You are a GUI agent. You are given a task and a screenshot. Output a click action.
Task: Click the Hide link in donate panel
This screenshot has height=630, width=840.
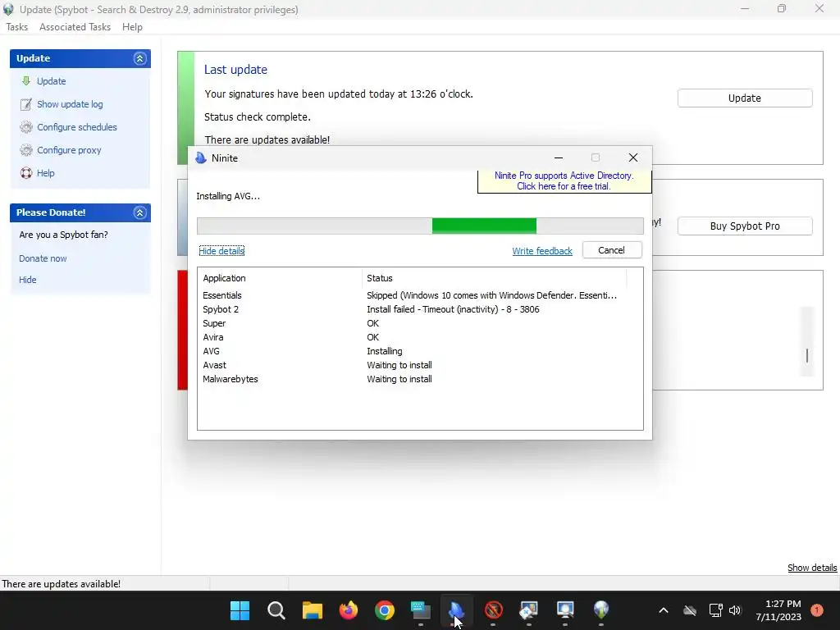28,280
